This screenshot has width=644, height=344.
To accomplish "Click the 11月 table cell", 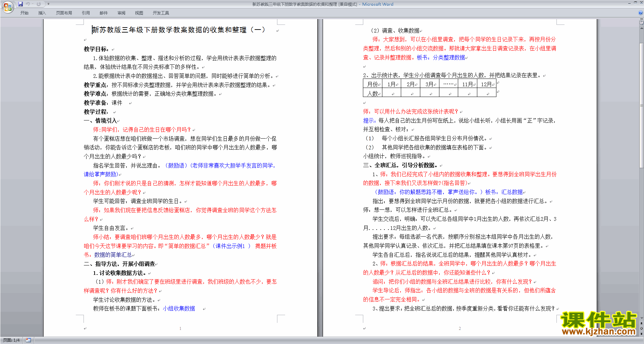I will coord(468,84).
